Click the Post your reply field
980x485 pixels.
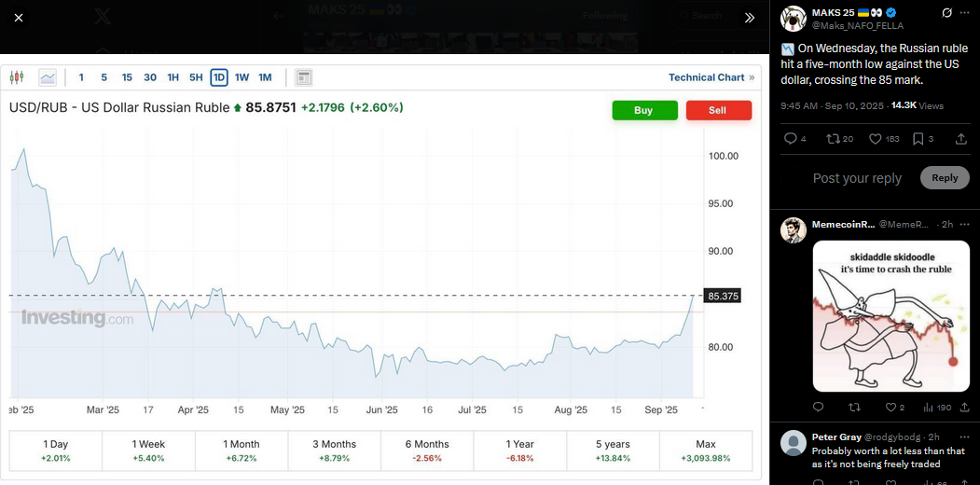pyautogui.click(x=858, y=178)
